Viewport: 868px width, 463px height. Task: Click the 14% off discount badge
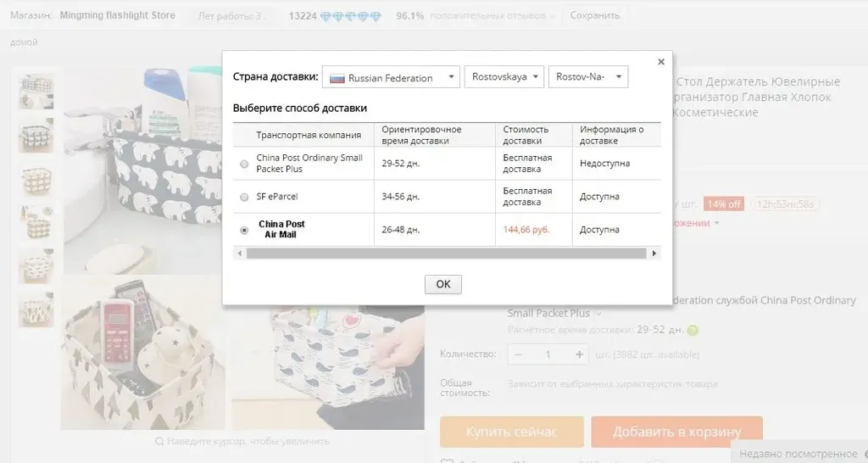[724, 204]
